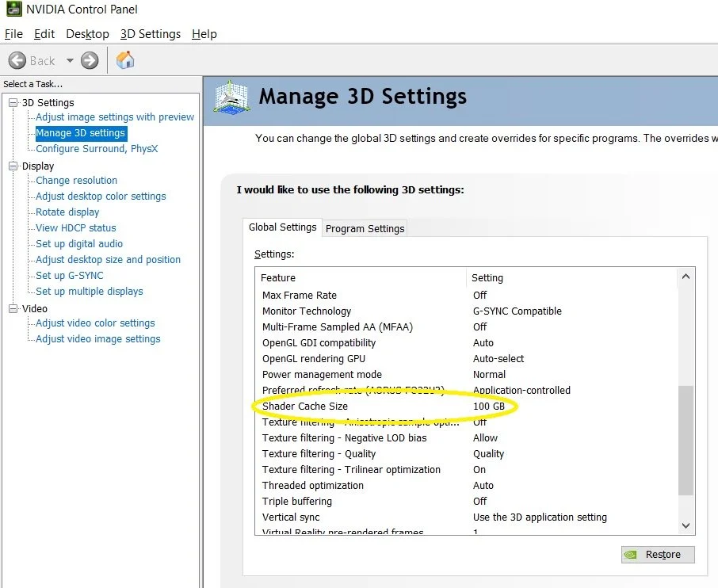Switch to Global Settings tab
Viewport: 718px width, 588px height.
click(283, 227)
